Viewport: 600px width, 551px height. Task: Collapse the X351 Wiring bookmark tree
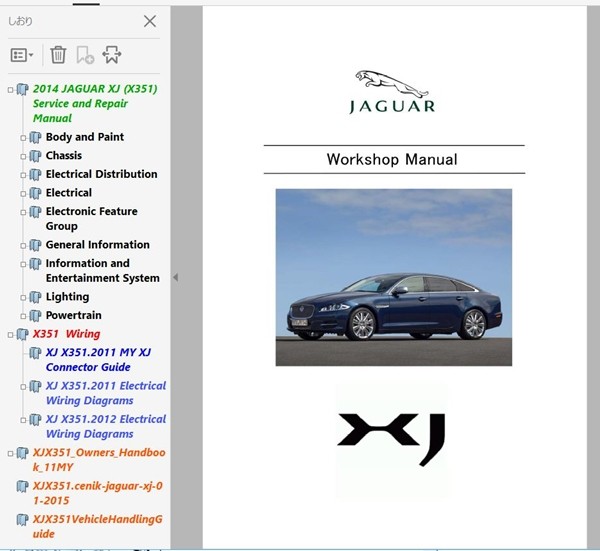click(10, 335)
